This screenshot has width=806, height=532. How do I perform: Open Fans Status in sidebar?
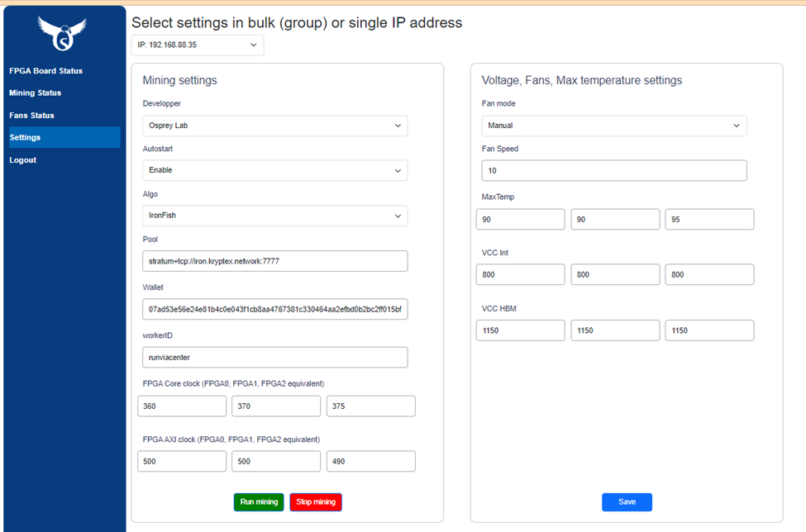tap(31, 116)
